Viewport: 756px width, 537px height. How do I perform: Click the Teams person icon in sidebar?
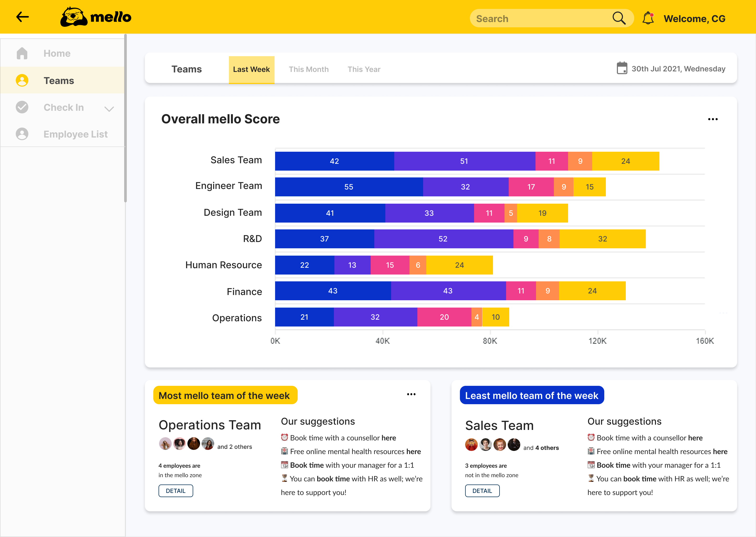[x=22, y=80]
